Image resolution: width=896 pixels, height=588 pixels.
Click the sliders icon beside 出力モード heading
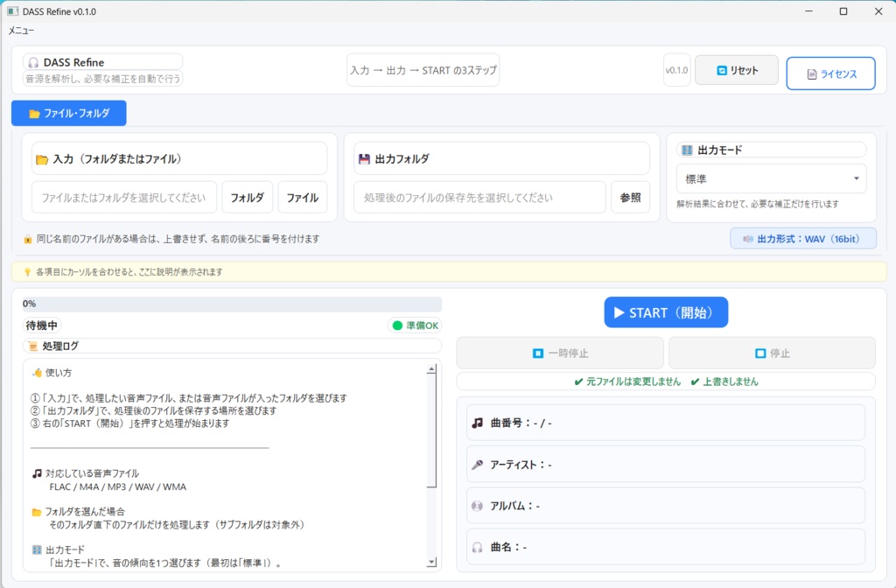[687, 150]
